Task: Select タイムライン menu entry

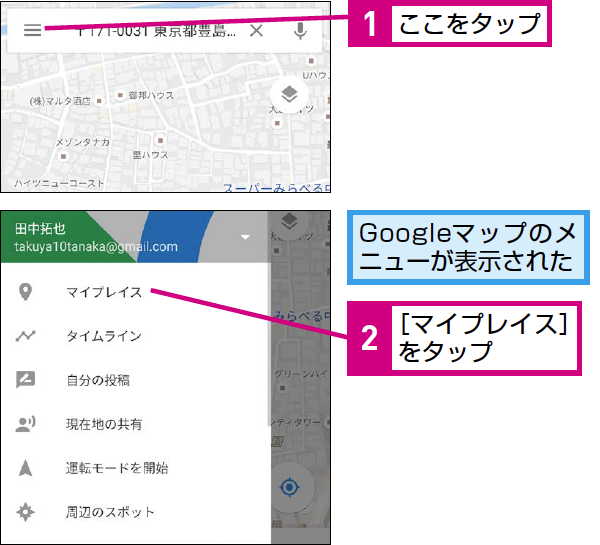Action: [x=104, y=336]
